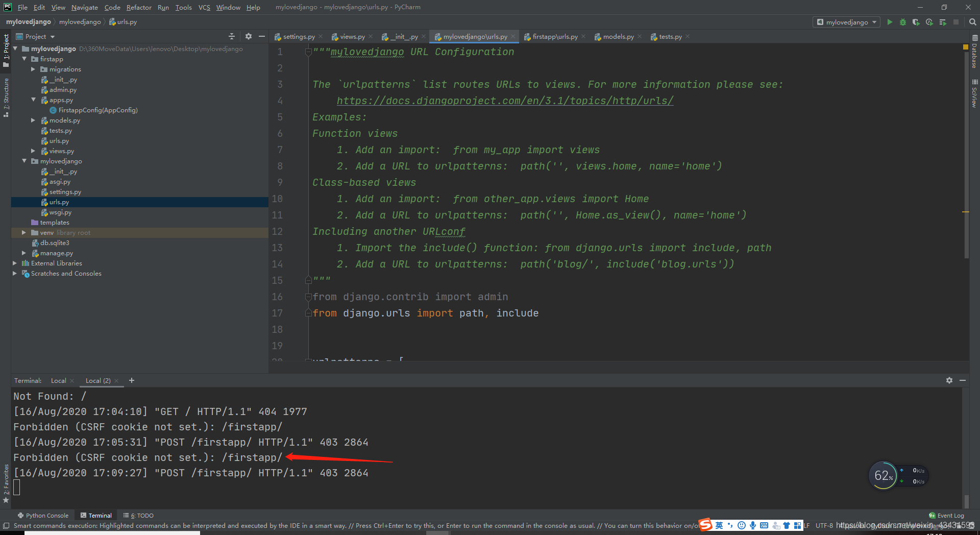Collapse all in Project panel
Image resolution: width=980 pixels, height=535 pixels.
click(x=232, y=36)
